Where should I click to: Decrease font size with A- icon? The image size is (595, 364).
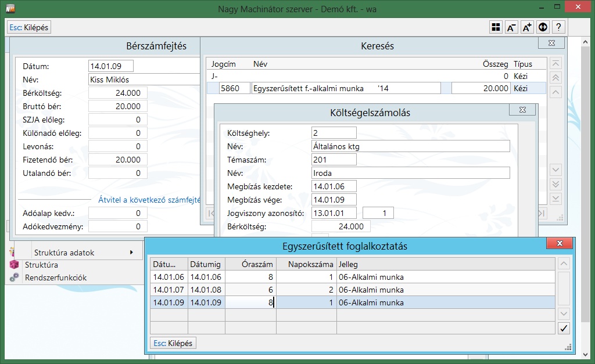pyautogui.click(x=511, y=27)
